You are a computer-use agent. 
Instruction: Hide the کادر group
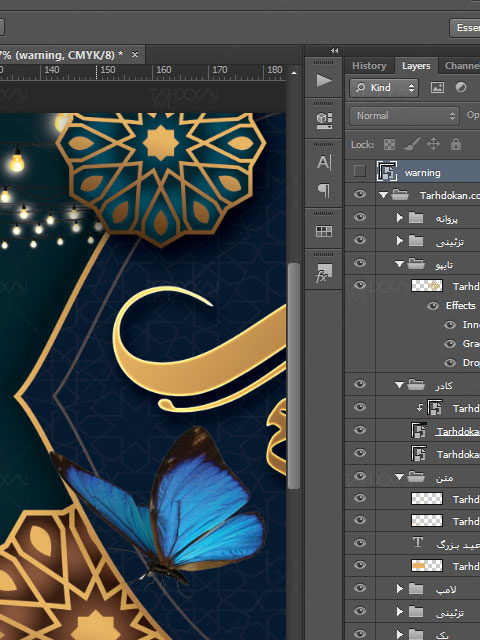coord(360,384)
